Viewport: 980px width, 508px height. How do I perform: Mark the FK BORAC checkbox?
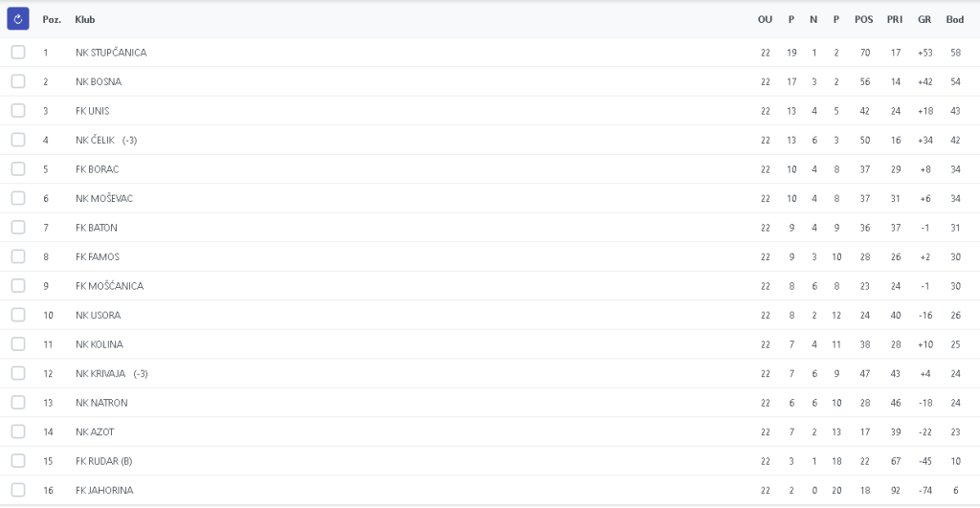tap(18, 169)
